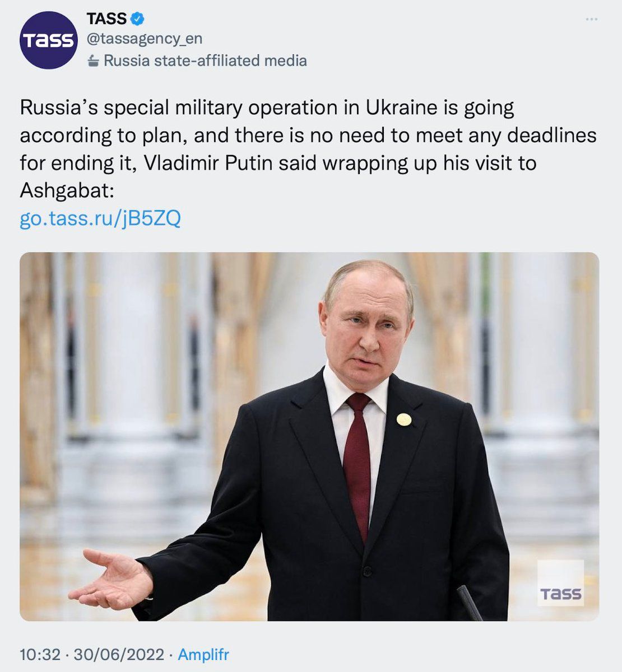Click the Amplifr source link
The image size is (622, 672).
(203, 654)
